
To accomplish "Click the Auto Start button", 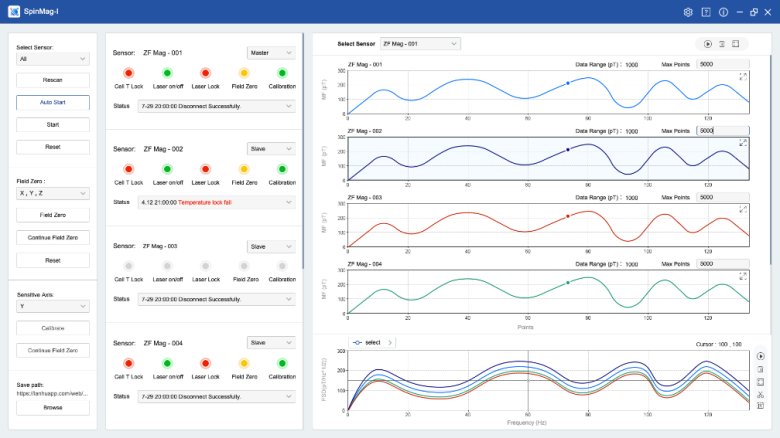I will pyautogui.click(x=53, y=102).
